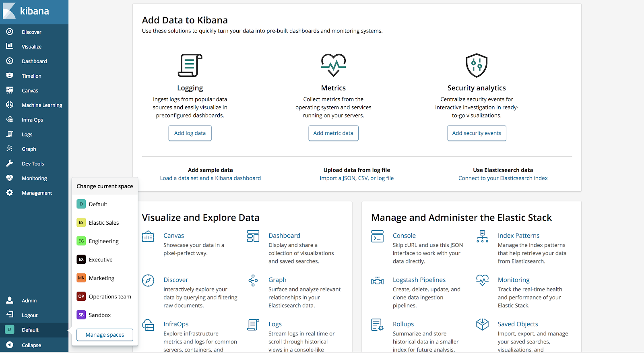Open the Discover card title link
644x354 pixels.
coord(175,280)
